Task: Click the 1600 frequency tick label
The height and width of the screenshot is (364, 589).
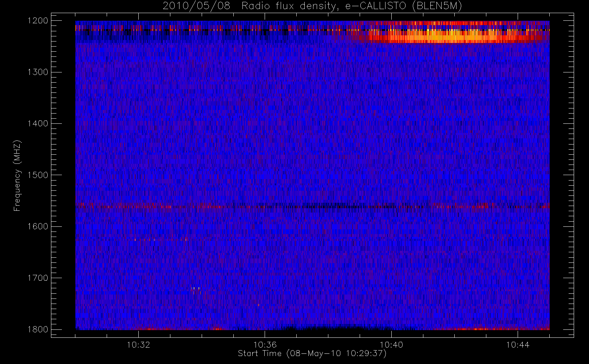Action: [x=38, y=226]
